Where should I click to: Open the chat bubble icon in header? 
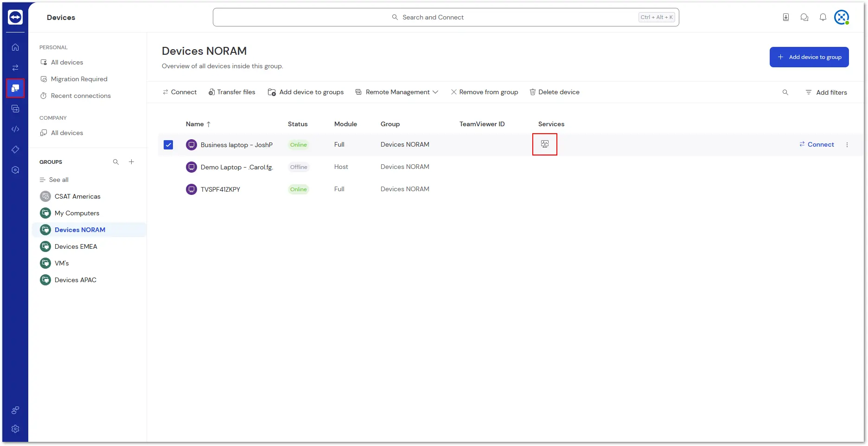coord(804,17)
